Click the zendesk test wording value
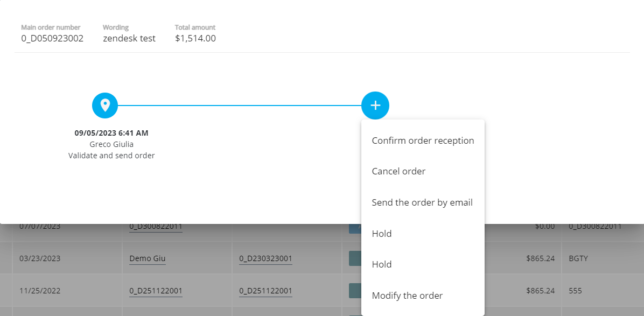Image resolution: width=644 pixels, height=316 pixels. (129, 38)
